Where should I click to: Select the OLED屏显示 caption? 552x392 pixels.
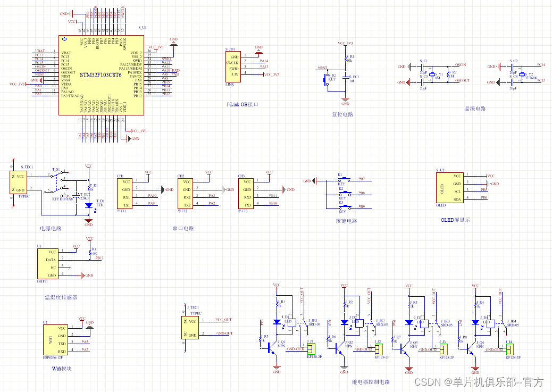[455, 220]
